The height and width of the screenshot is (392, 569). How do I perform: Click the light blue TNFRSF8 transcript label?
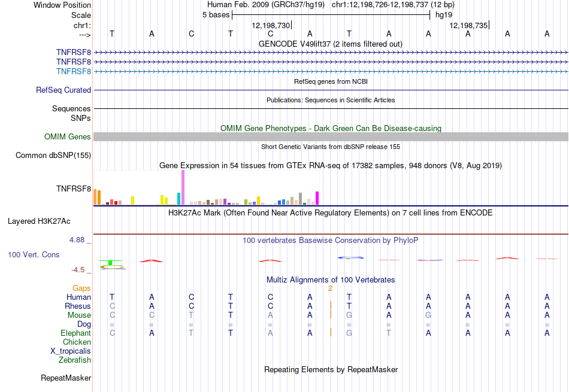[74, 71]
